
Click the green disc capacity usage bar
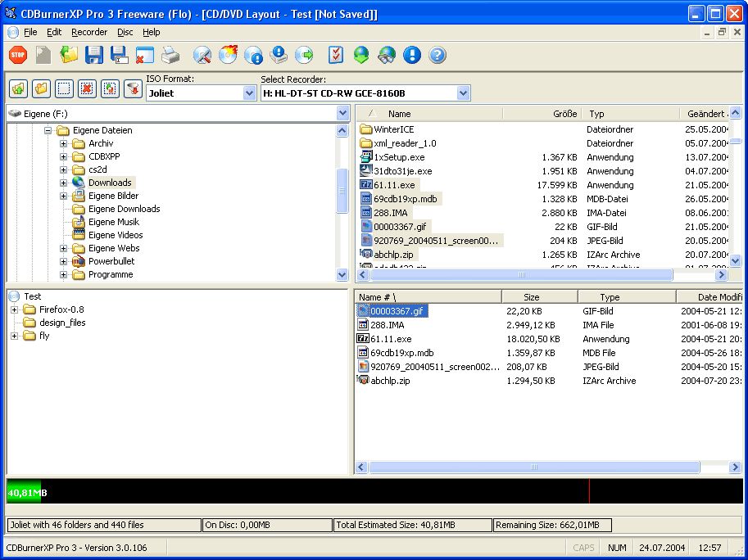[x=24, y=492]
